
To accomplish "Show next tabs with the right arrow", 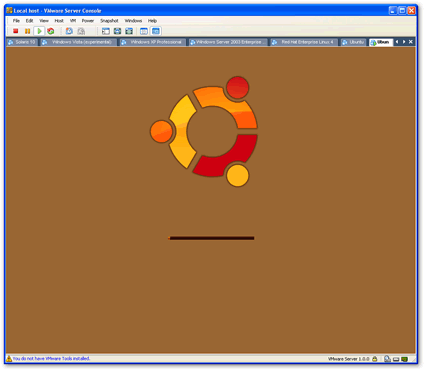I will pos(404,42).
